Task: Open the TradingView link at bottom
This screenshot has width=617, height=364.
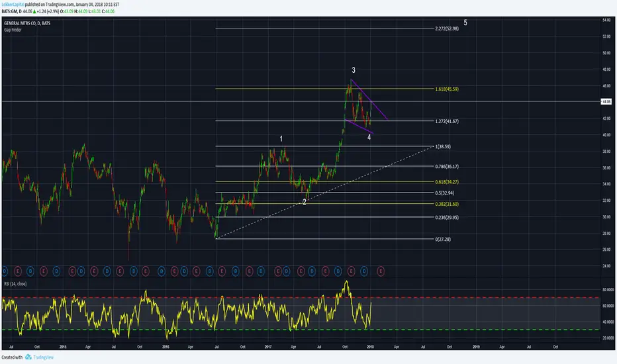Action: pyautogui.click(x=43, y=357)
